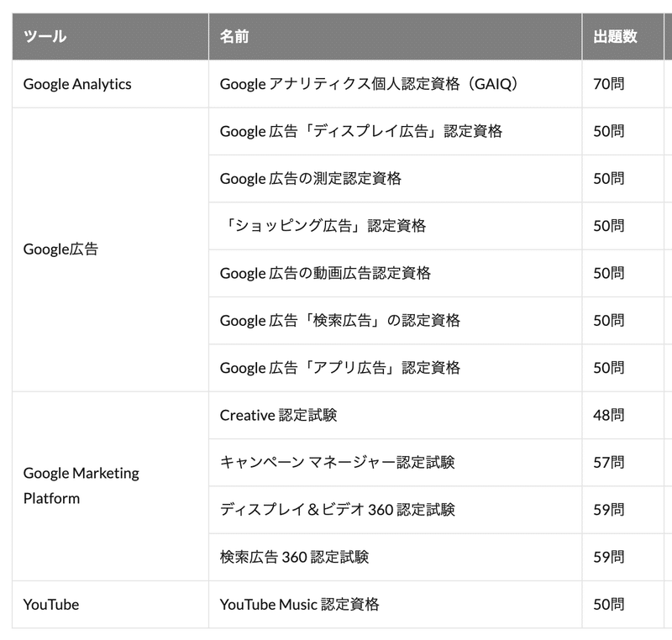The height and width of the screenshot is (640, 672).
Task: Click ディスプレイ＆ビデオ 360 認定試験 entry
Action: coord(395,510)
